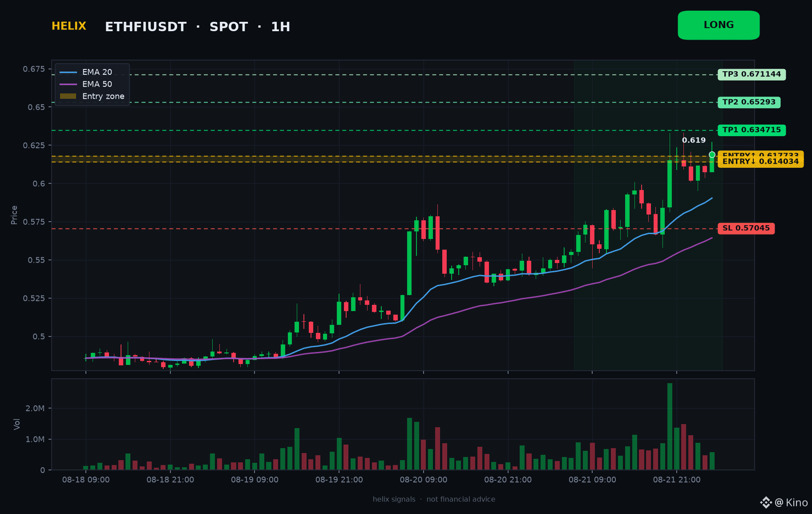This screenshot has height=514, width=812.
Task: Click the EMA 20 legend text
Action: [97, 72]
